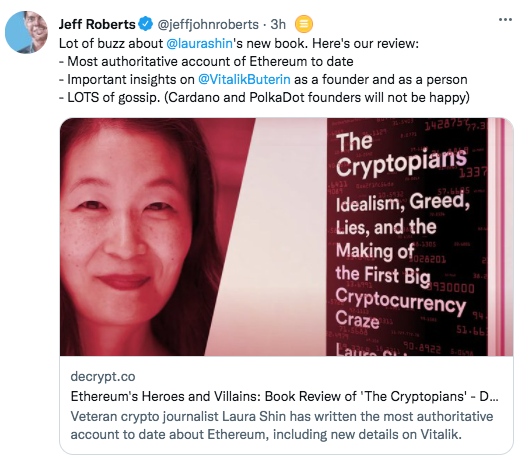Click the LOTS of gossip tweet line
This screenshot has width=524, height=462.
point(264,98)
